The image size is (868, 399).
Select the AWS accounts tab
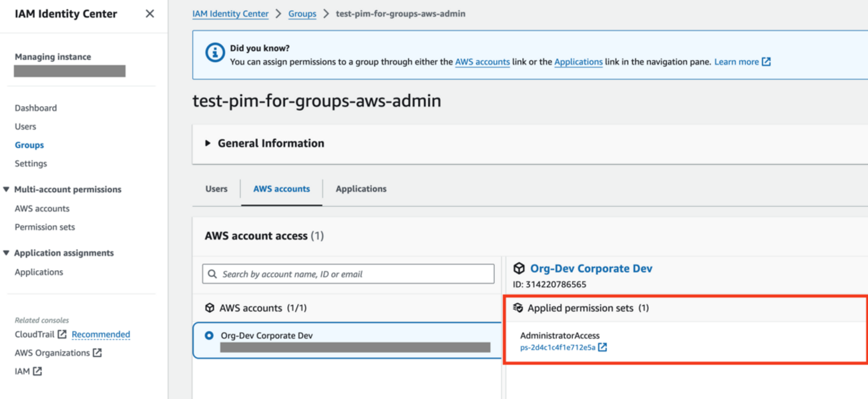(282, 189)
